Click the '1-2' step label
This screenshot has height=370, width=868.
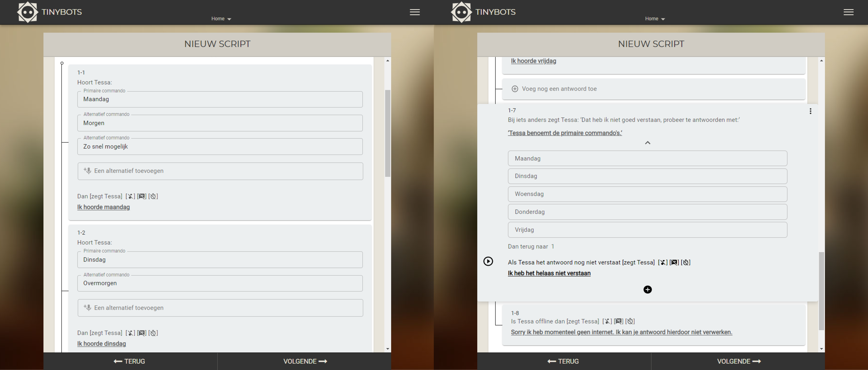[81, 233]
